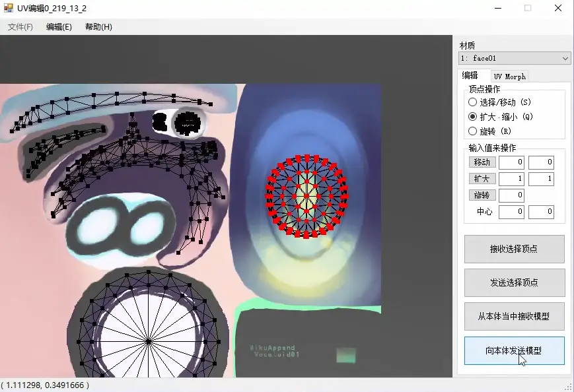Click the 接收选择顶点 button
Image resolution: width=574 pixels, height=392 pixels.
coord(515,249)
